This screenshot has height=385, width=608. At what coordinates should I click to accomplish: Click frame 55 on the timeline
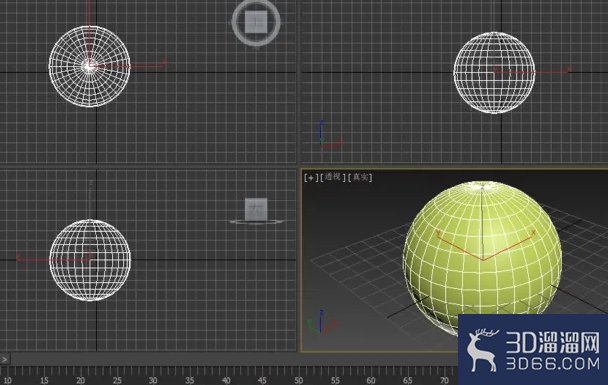[x=335, y=380]
